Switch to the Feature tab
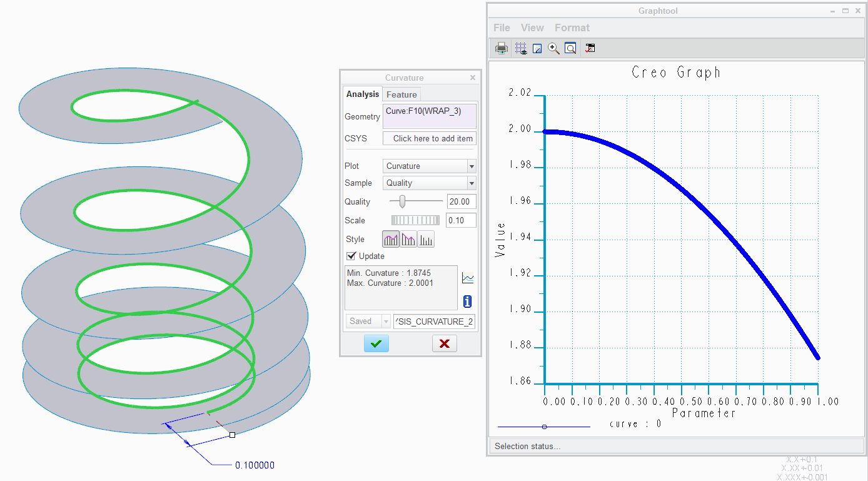The height and width of the screenshot is (481, 868). [x=401, y=94]
